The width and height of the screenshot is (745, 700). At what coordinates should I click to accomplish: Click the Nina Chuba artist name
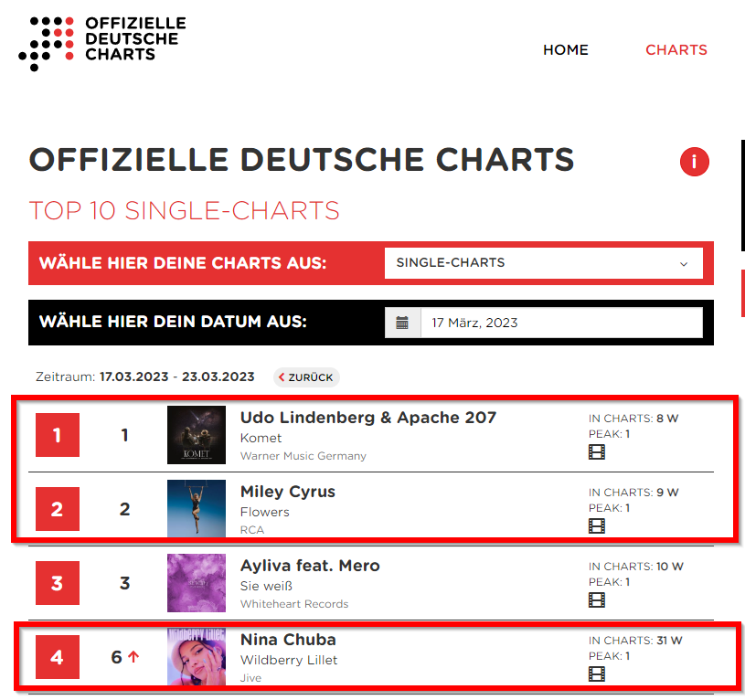pos(288,640)
